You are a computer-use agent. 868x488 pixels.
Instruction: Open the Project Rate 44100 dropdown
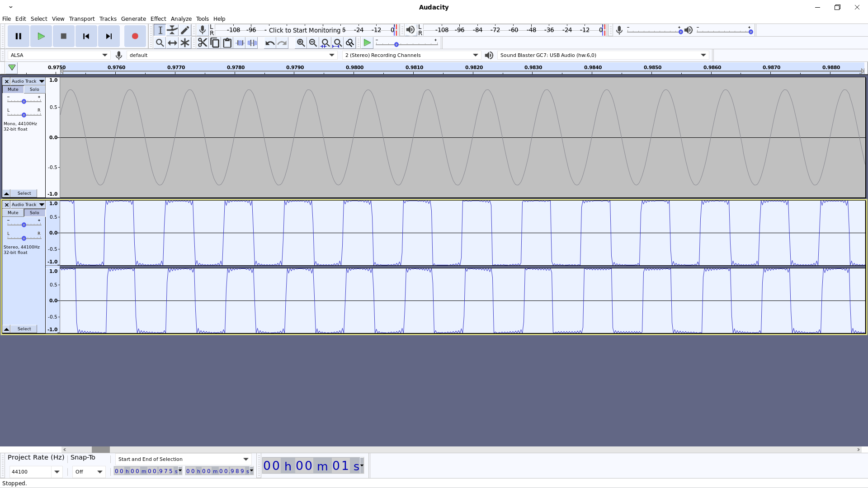[36, 472]
